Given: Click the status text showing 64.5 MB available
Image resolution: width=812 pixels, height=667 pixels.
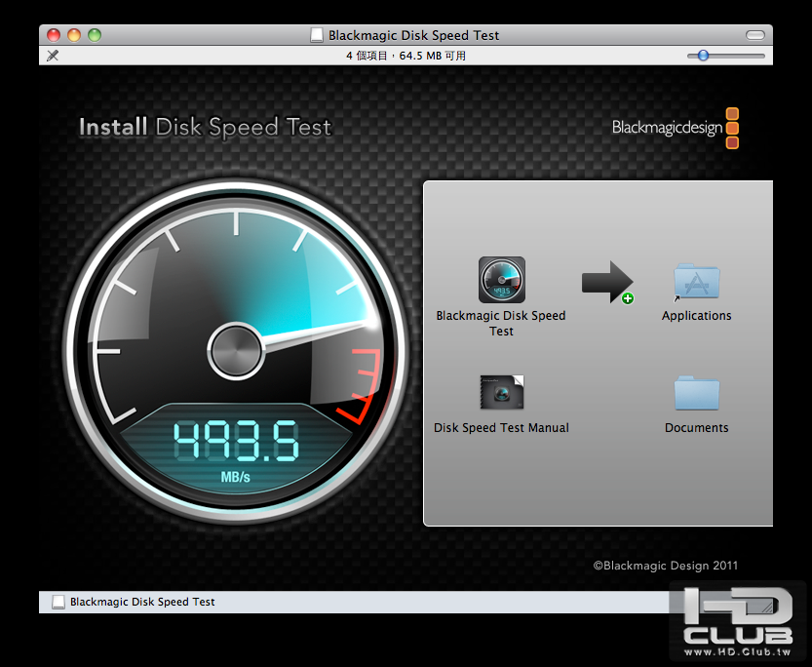Looking at the screenshot, I should click(406, 56).
